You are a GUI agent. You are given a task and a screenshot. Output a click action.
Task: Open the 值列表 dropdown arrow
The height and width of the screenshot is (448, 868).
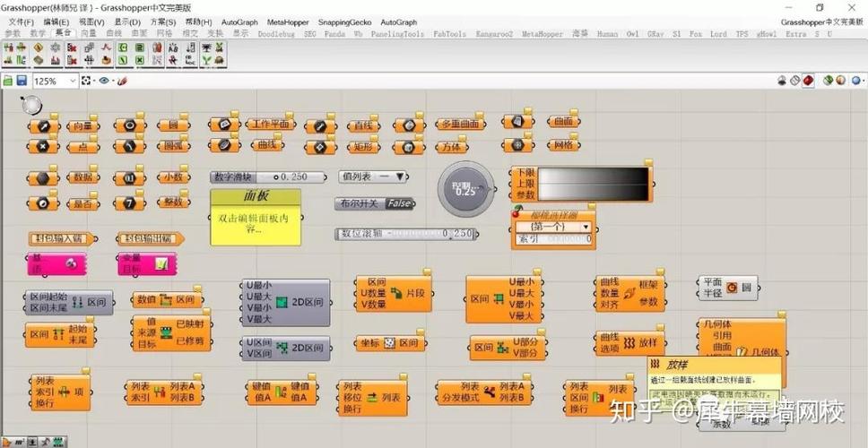[400, 177]
